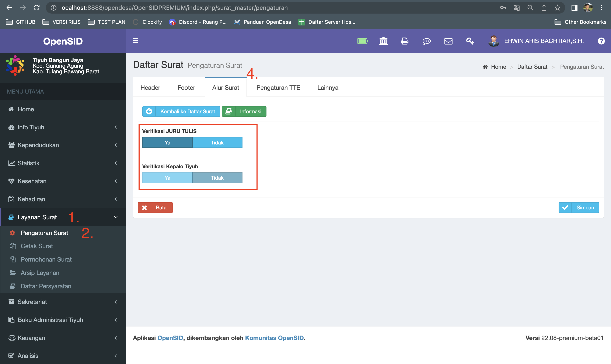Click the Simpan button
This screenshot has width=611, height=364.
click(579, 207)
